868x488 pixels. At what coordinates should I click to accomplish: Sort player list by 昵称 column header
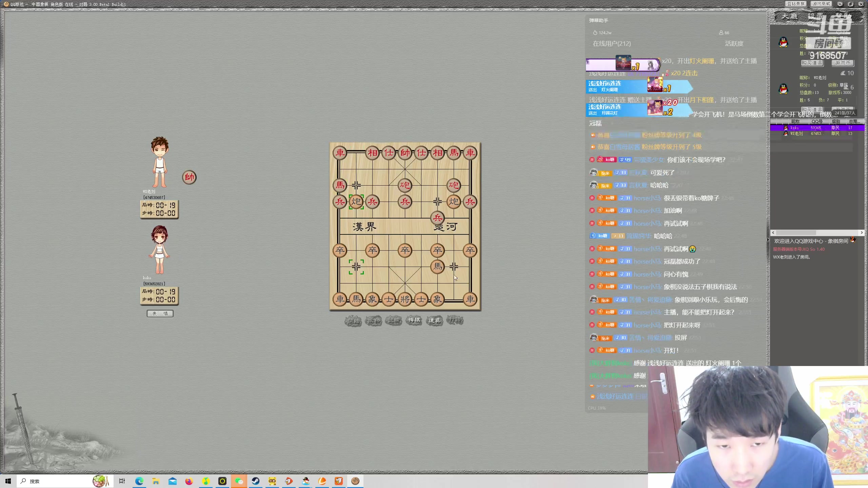(795, 121)
